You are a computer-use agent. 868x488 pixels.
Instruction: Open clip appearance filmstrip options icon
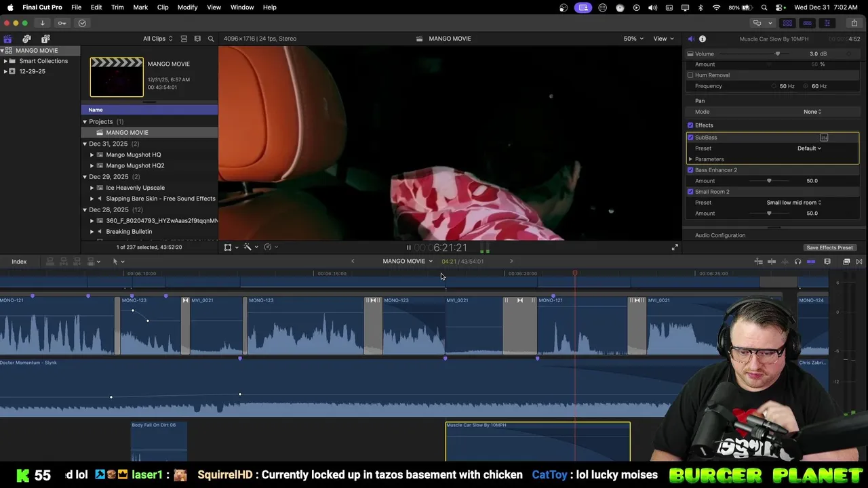coord(197,39)
